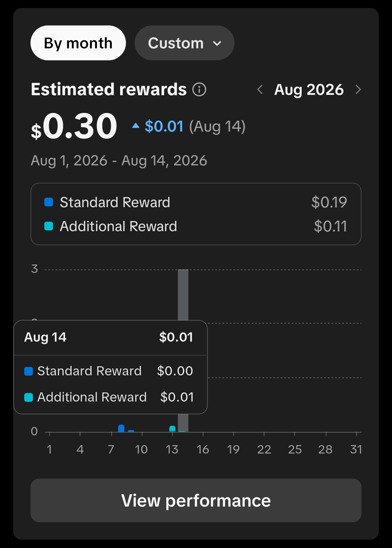This screenshot has height=548, width=392.
Task: Click the Aug 2026 month label
Action: click(309, 89)
